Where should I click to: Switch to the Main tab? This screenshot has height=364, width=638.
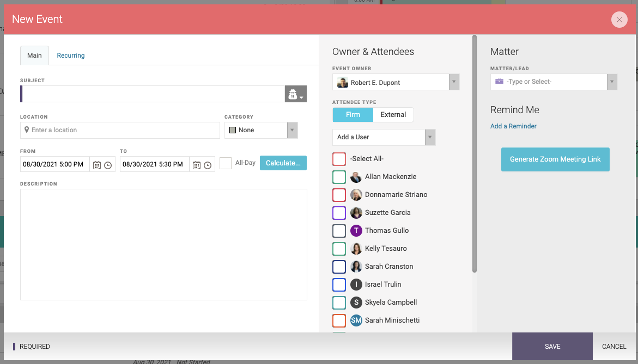point(34,55)
